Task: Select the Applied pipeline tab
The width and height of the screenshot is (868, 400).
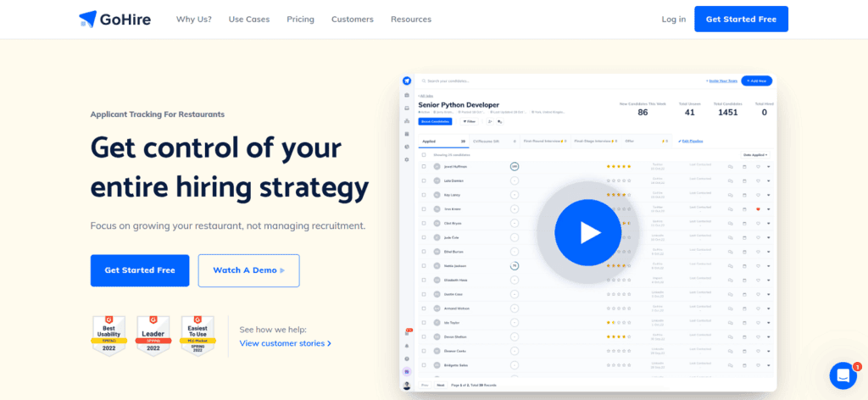Action: click(443, 141)
